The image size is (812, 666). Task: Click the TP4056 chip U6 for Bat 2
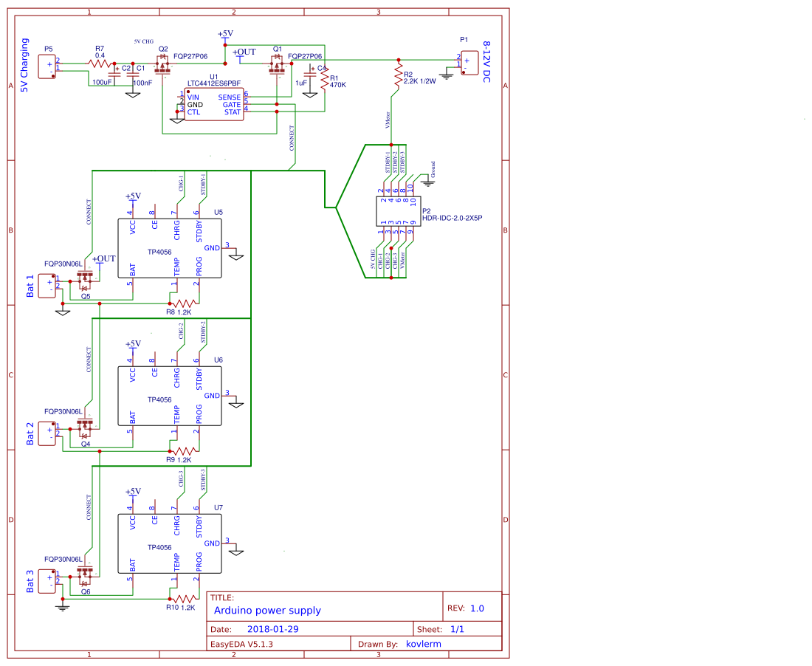click(170, 395)
